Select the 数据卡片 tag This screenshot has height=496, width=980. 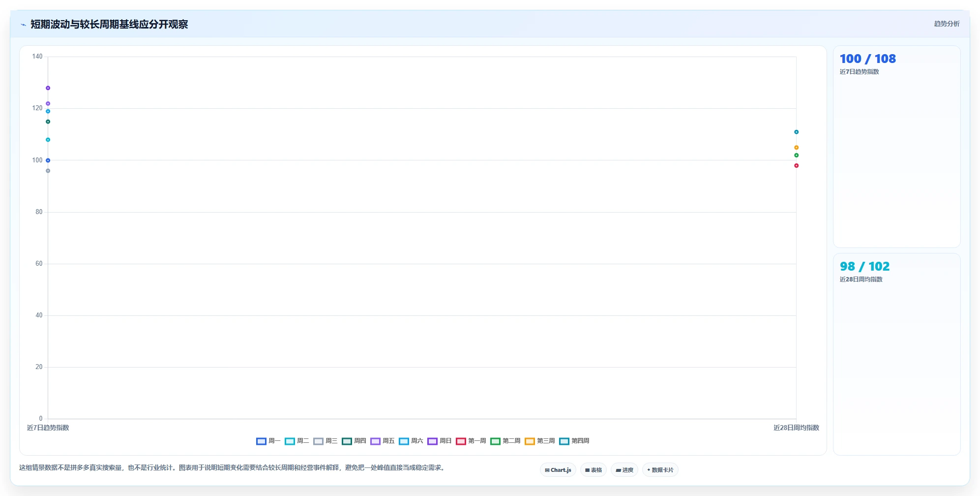click(x=660, y=470)
